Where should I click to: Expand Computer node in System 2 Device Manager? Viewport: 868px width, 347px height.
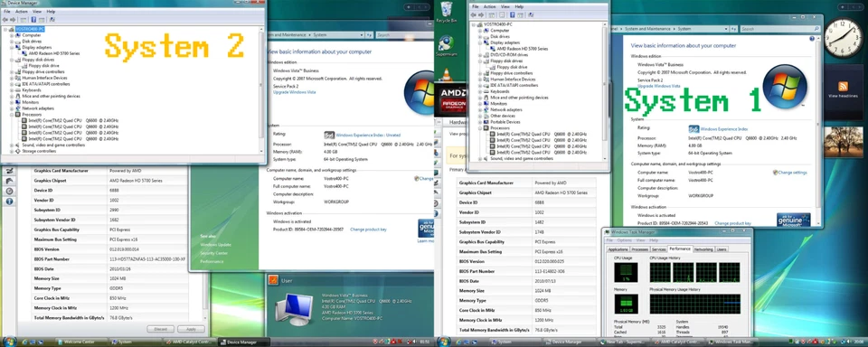click(x=11, y=35)
